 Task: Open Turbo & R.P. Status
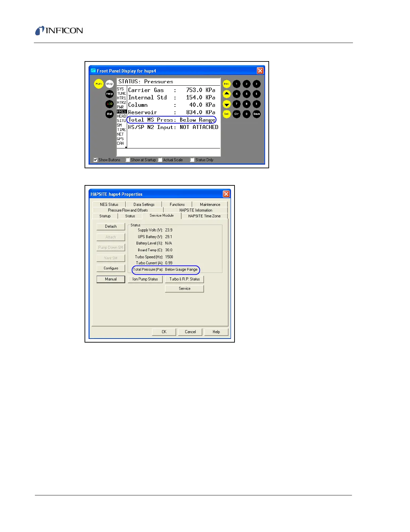click(185, 279)
